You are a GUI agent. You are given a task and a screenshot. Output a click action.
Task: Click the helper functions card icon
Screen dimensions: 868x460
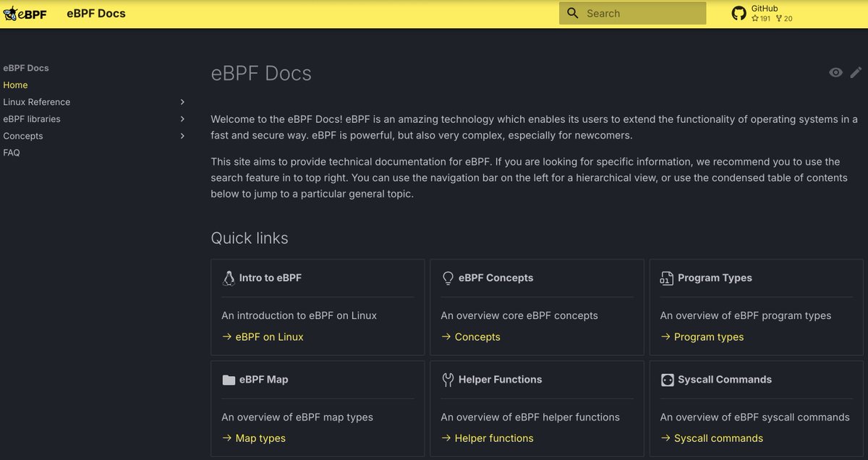pos(448,379)
